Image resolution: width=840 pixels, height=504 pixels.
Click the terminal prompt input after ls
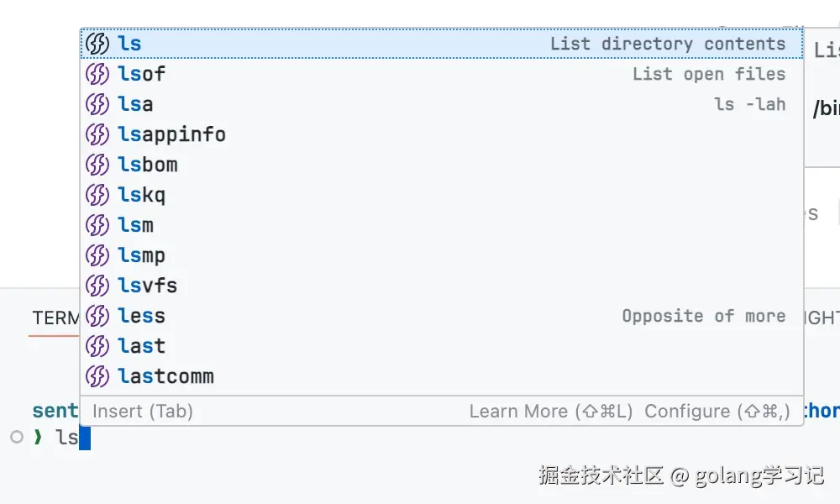pos(85,438)
